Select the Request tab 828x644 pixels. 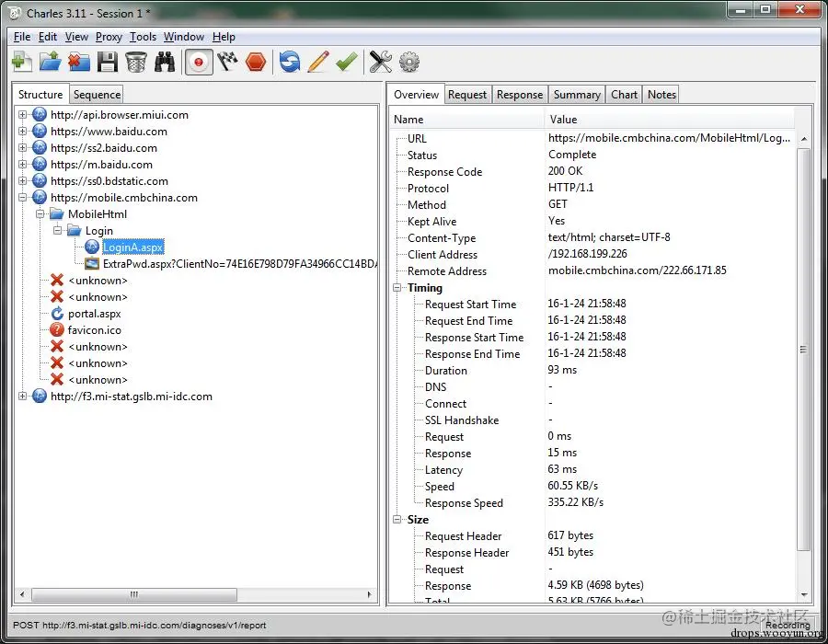coord(467,95)
